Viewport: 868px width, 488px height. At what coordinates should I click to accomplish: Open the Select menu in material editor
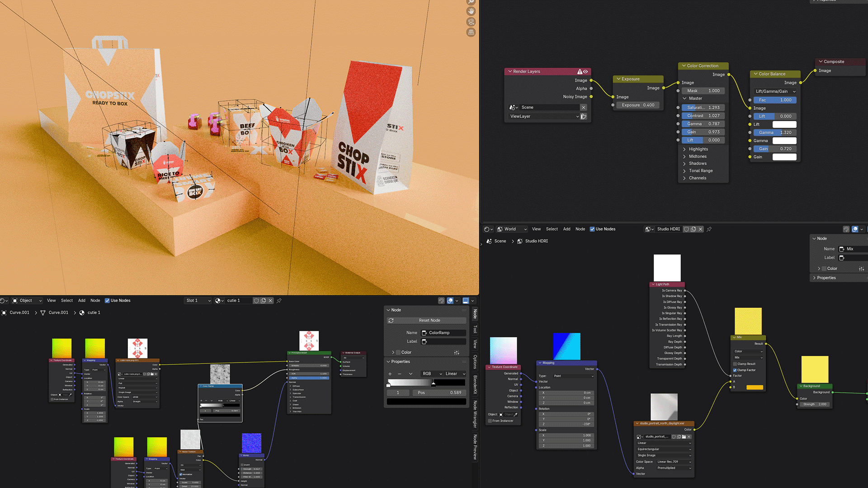click(x=67, y=300)
